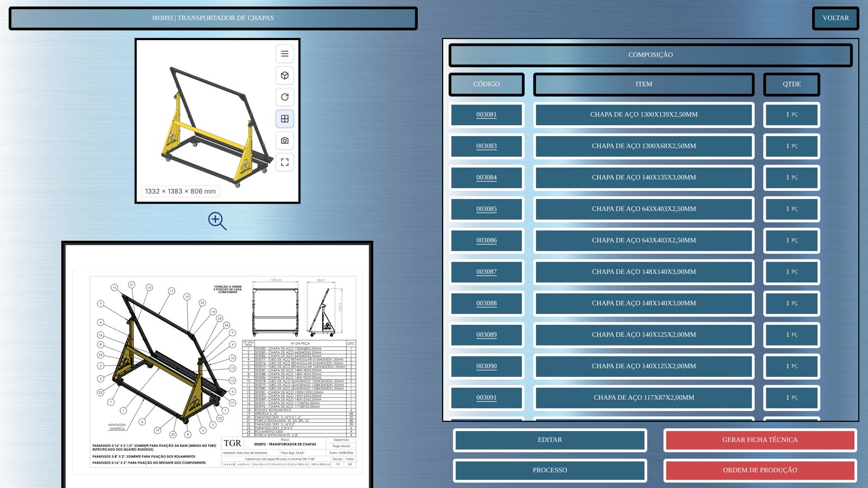This screenshot has height=488, width=868.
Task: Click the technical drawing thumbnail
Action: [x=217, y=366]
